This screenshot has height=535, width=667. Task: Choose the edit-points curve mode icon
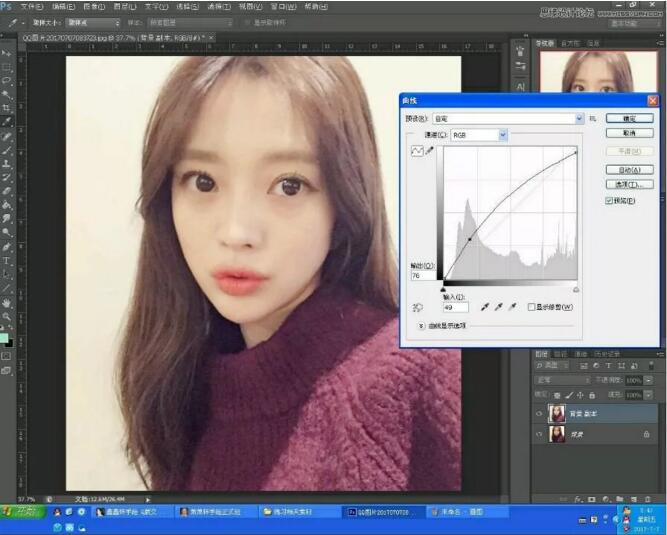(417, 151)
